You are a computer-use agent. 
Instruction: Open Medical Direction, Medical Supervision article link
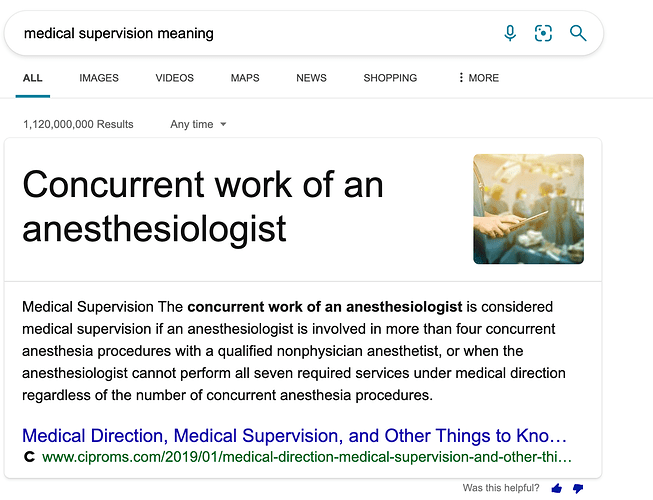295,436
